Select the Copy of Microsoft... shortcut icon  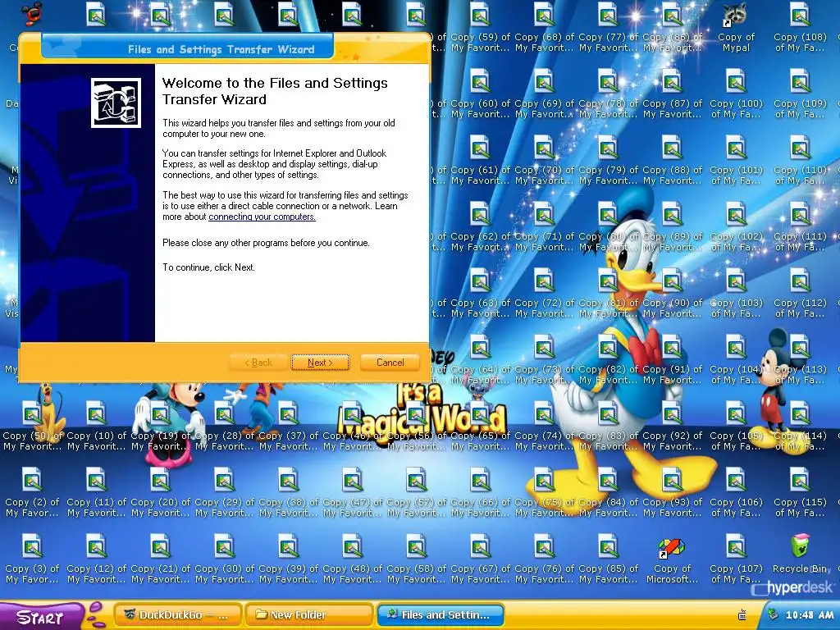(673, 546)
